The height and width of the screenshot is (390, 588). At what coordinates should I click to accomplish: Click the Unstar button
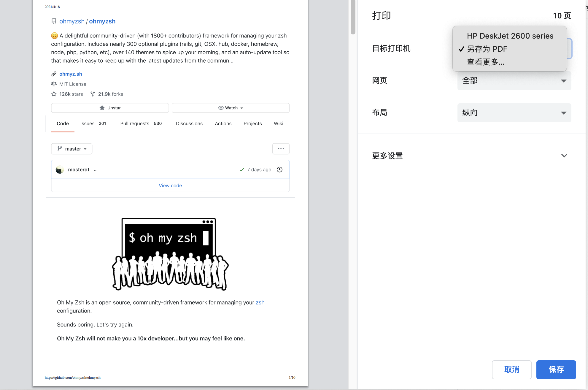pyautogui.click(x=110, y=108)
